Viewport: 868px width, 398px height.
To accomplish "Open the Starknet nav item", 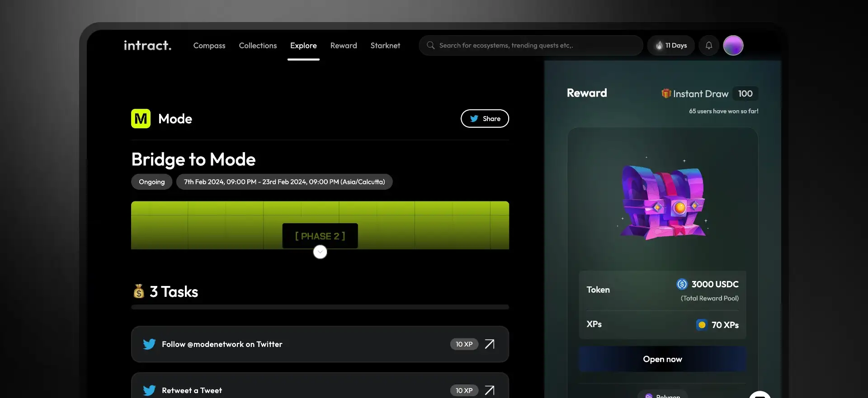I will point(385,46).
